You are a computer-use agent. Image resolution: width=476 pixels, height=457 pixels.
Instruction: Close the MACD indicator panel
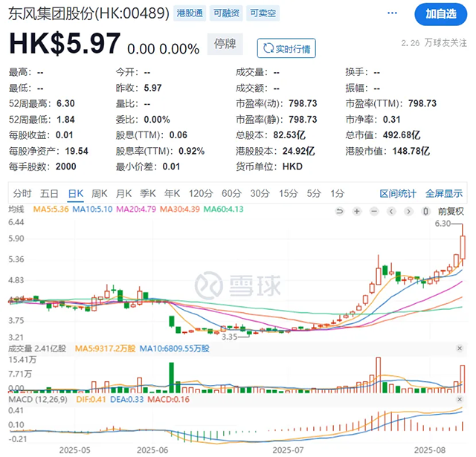click(x=460, y=399)
